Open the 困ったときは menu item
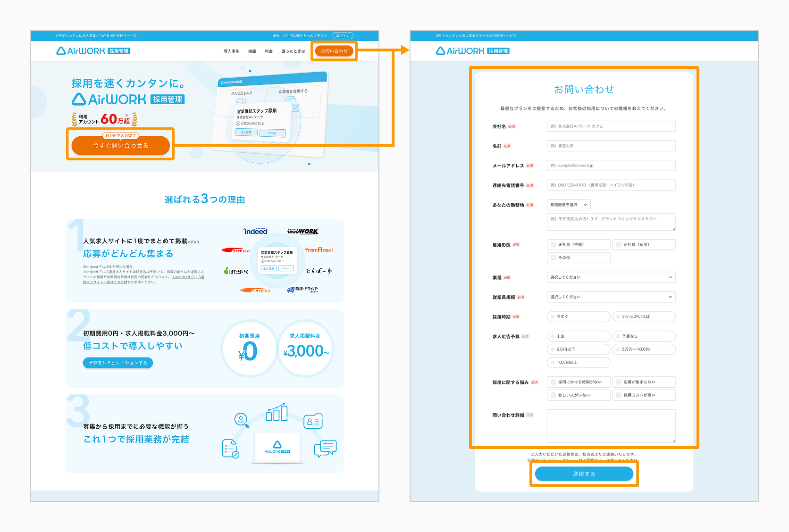The width and height of the screenshot is (789, 532). point(293,51)
